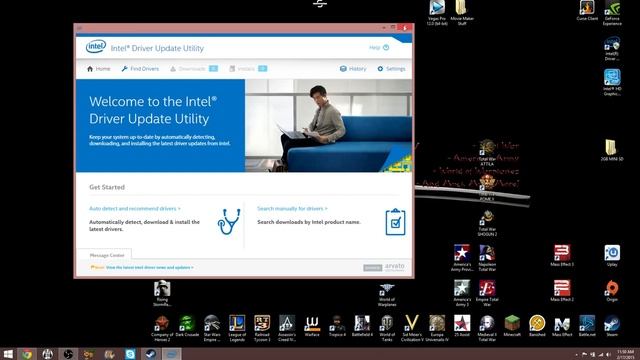Screen dimensions: 640x360
Task: Open Skype from the taskbar
Action: (130, 354)
